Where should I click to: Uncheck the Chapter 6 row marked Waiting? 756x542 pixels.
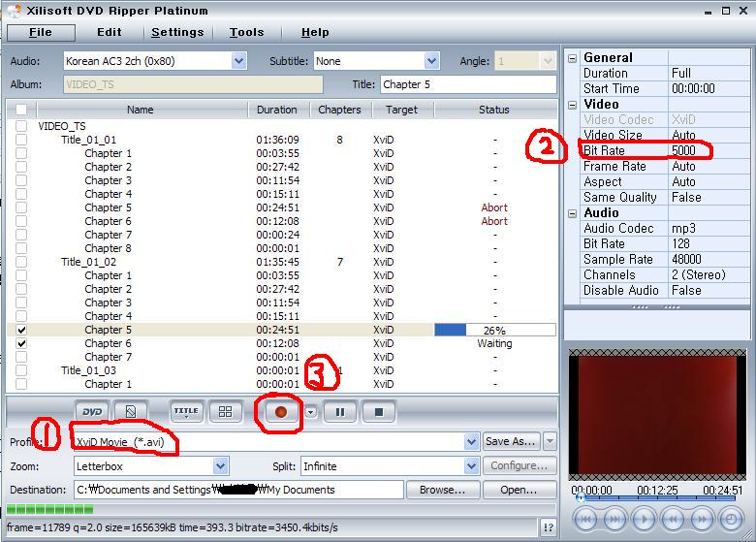coord(21,343)
